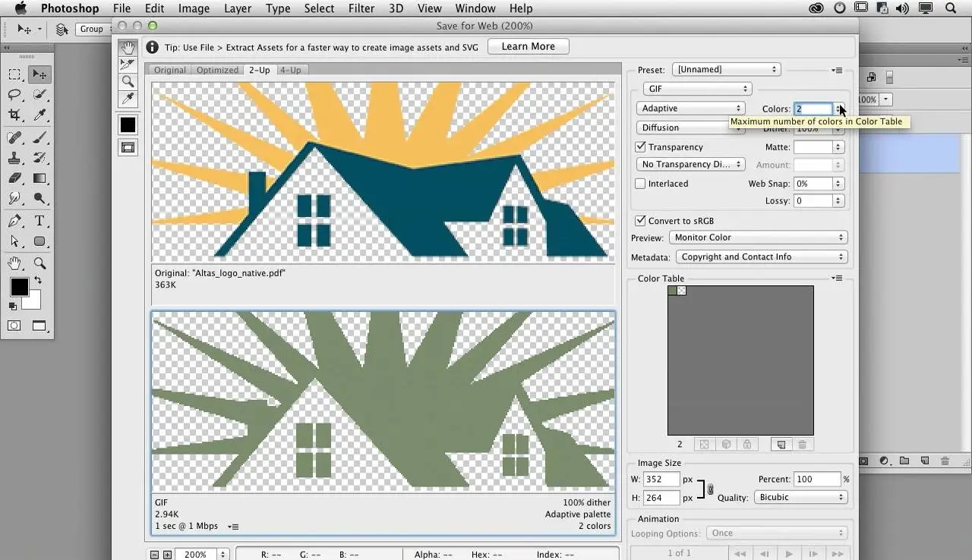Select the Slice Select tool

[x=128, y=64]
